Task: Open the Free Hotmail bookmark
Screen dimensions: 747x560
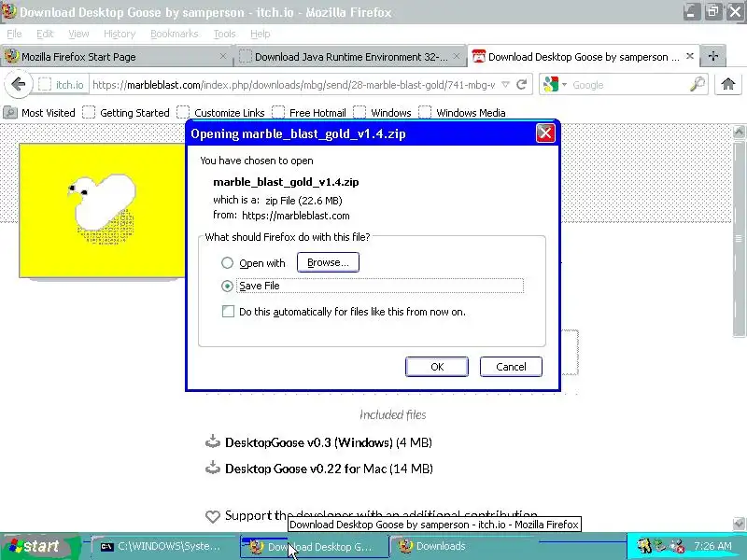Action: click(x=309, y=113)
